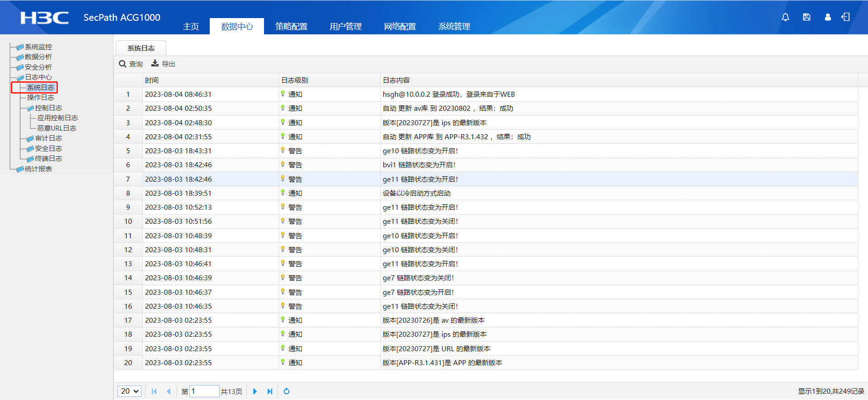Image resolution: width=868 pixels, height=400 pixels.
Task: Select 操作日志 in the sidebar
Action: (x=40, y=98)
